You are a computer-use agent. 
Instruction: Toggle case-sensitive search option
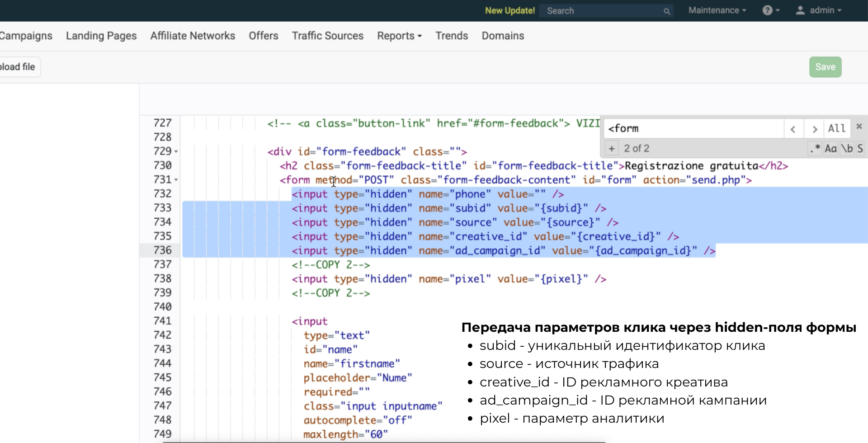pos(830,149)
